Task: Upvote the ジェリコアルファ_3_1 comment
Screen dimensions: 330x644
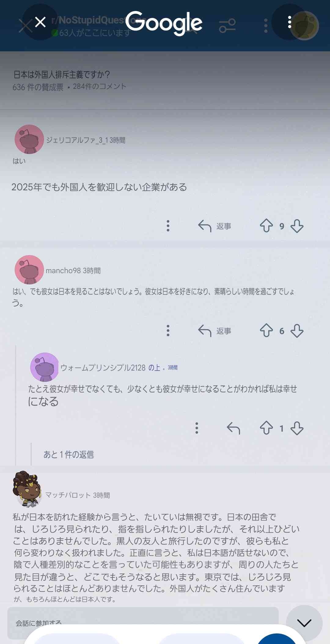Action: pyautogui.click(x=266, y=226)
